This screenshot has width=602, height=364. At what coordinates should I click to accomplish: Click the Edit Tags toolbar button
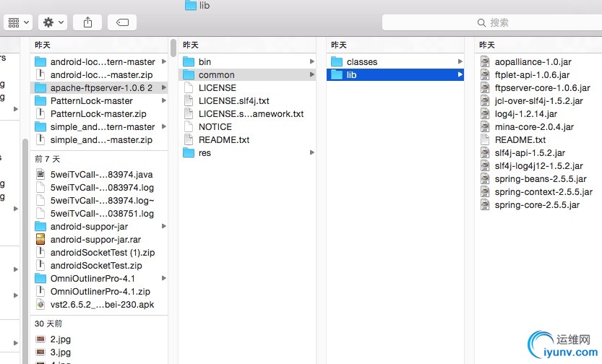pyautogui.click(x=122, y=22)
